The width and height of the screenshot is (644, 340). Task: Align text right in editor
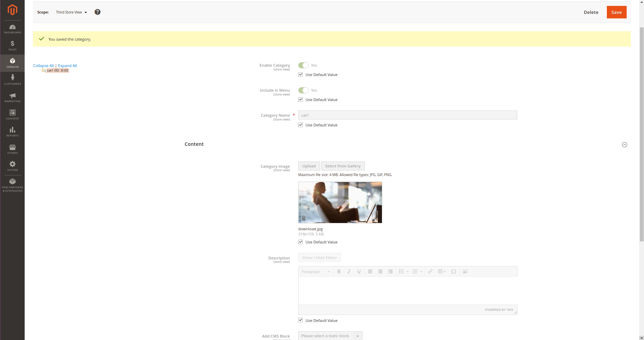[390, 272]
